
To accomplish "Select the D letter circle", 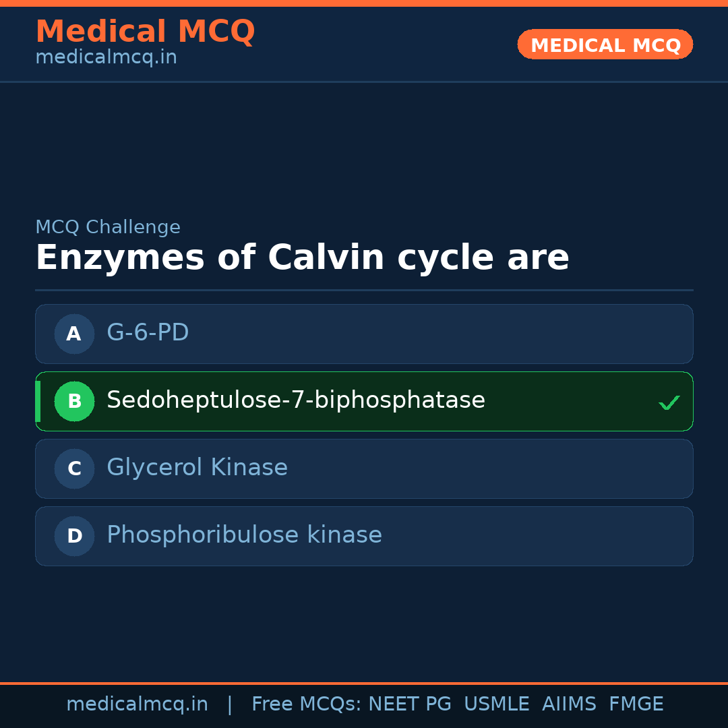I will [x=74, y=536].
